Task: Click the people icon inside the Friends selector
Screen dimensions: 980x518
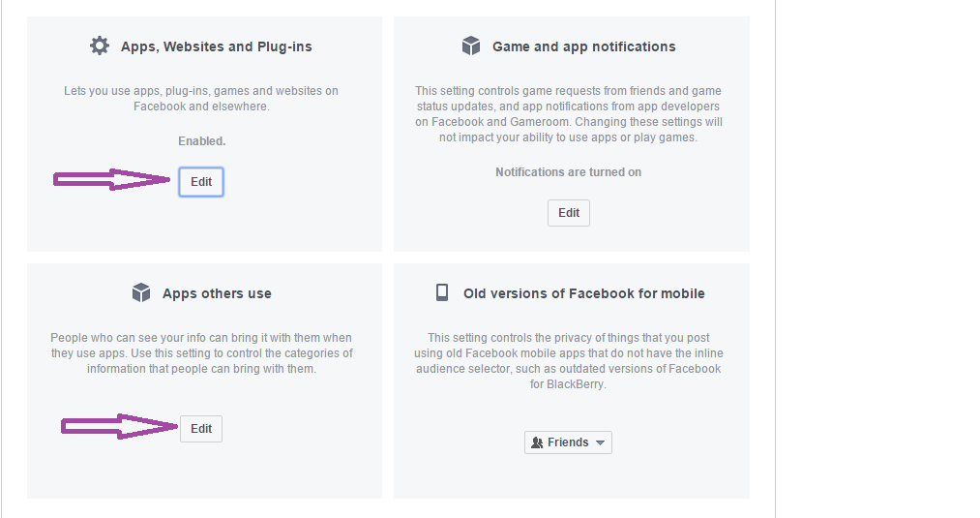Action: click(537, 442)
